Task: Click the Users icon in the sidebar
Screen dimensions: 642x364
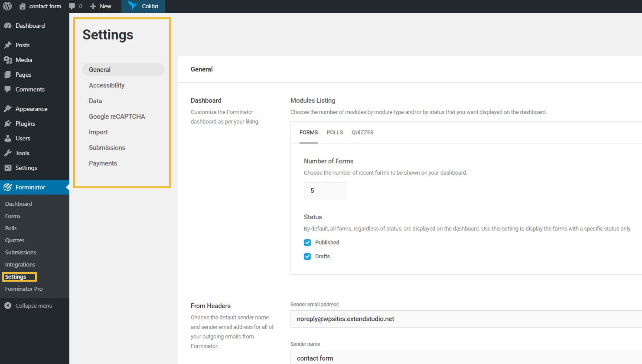Action: [x=7, y=138]
